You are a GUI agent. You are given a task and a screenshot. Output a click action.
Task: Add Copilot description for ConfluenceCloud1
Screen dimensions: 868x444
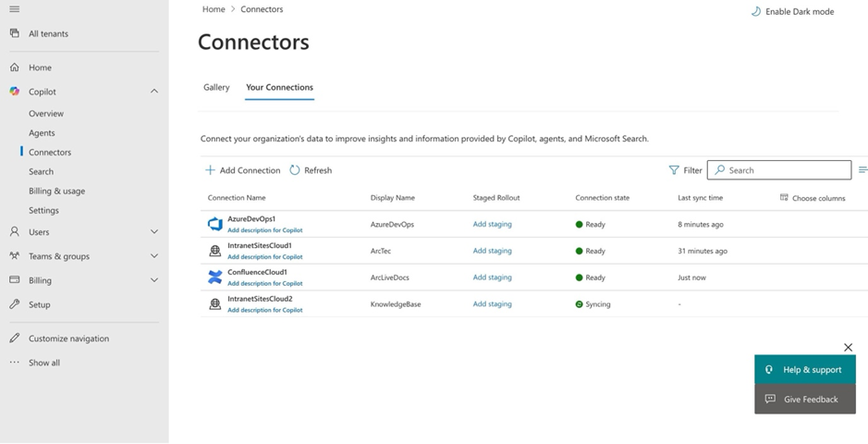click(x=264, y=283)
